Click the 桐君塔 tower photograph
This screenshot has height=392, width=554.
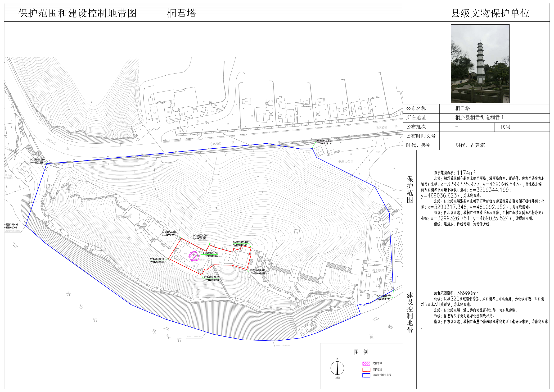click(480, 64)
